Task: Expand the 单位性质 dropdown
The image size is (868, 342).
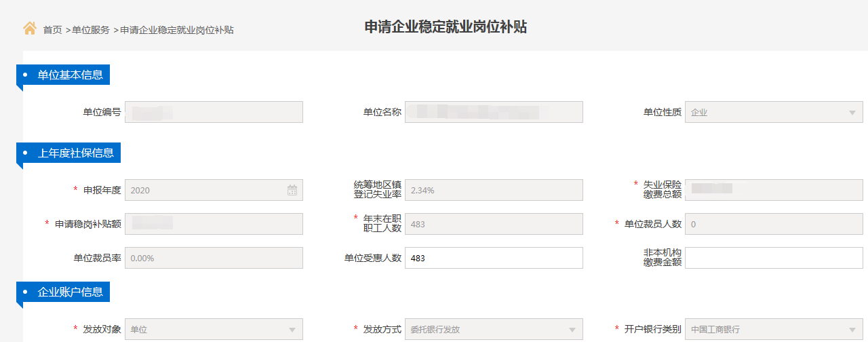Action: [x=774, y=113]
